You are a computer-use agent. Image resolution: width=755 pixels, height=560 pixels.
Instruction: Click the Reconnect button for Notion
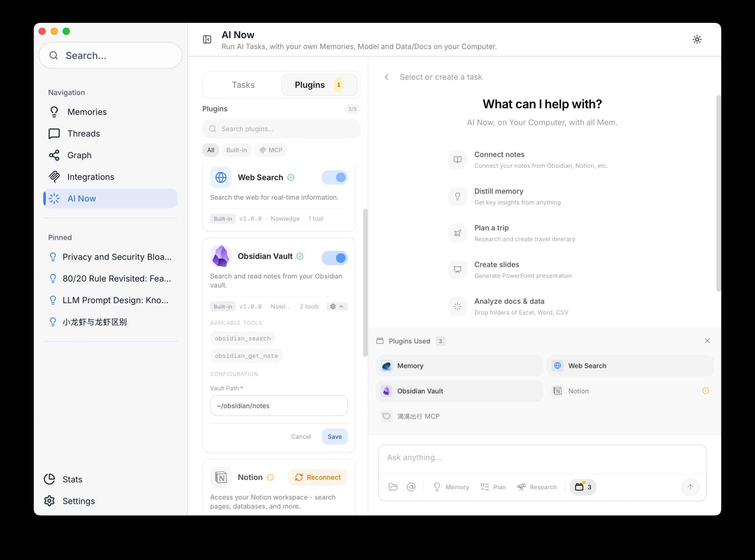pyautogui.click(x=318, y=477)
